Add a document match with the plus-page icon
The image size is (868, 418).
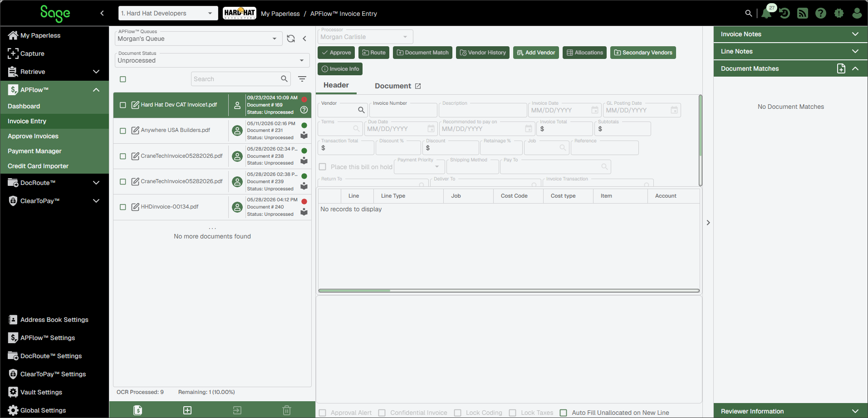click(x=841, y=68)
